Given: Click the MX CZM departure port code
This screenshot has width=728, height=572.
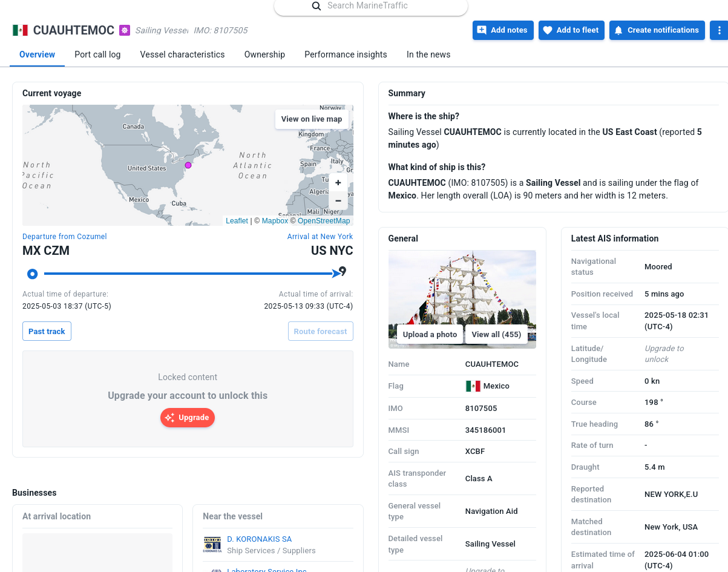Looking at the screenshot, I should (x=46, y=251).
